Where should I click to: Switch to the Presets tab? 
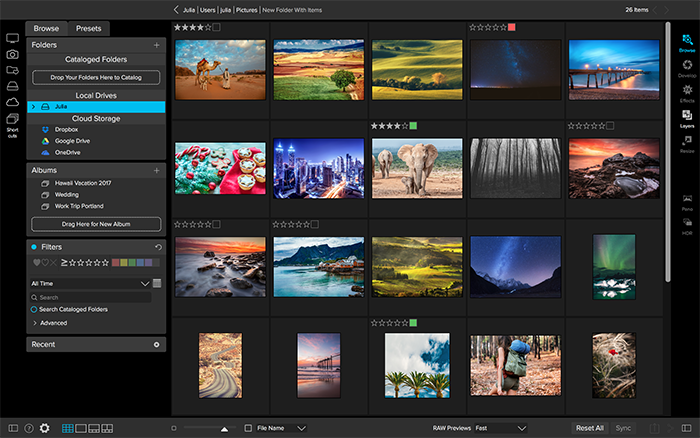pyautogui.click(x=88, y=29)
